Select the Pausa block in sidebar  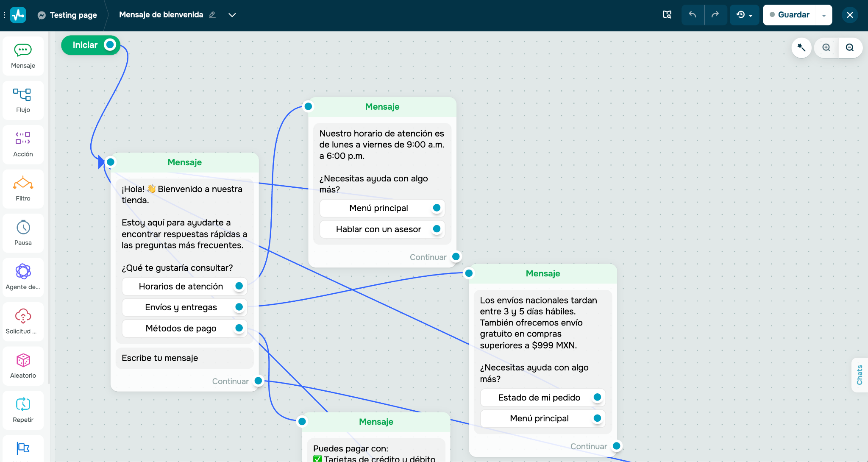[23, 234]
